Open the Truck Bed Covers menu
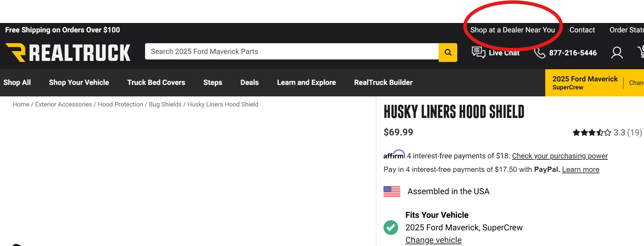Image resolution: width=644 pixels, height=246 pixels. (x=156, y=82)
